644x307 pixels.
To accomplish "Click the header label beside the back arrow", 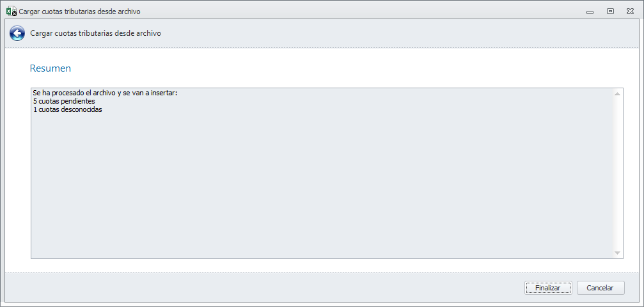I will [x=95, y=33].
